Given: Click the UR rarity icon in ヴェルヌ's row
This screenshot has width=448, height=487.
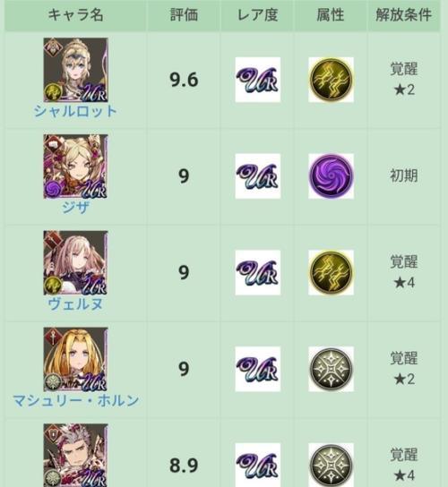Looking at the screenshot, I should coord(258,272).
